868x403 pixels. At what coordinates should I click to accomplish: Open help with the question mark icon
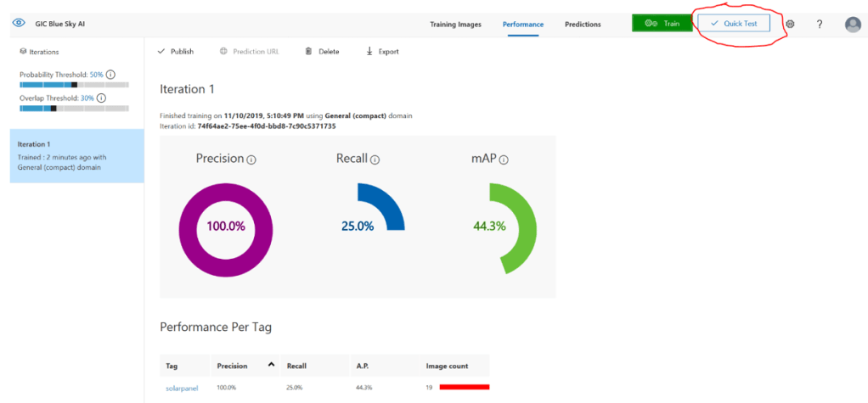pos(819,24)
